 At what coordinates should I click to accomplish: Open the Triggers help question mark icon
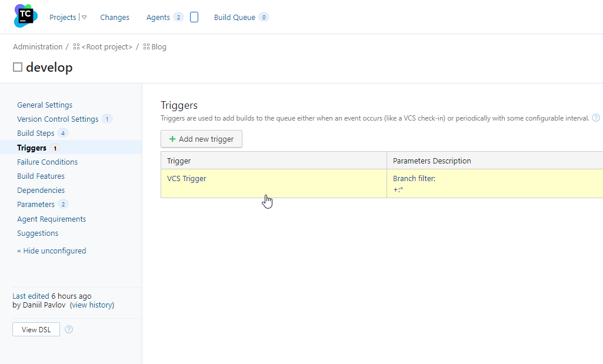point(596,118)
